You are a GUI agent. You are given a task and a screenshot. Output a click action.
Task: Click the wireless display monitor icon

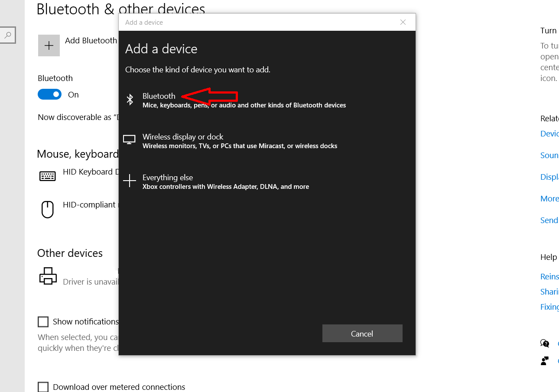[129, 139]
